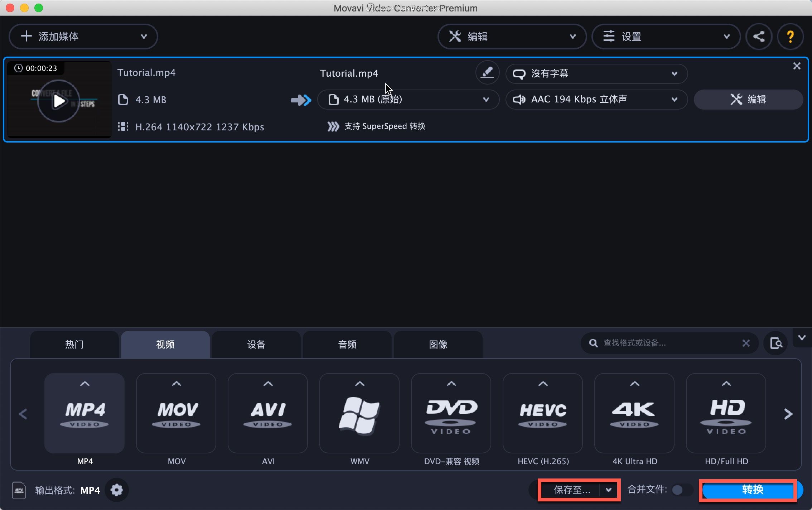Click the DVD-兼容视频 format icon
This screenshot has width=812, height=510.
tap(451, 413)
